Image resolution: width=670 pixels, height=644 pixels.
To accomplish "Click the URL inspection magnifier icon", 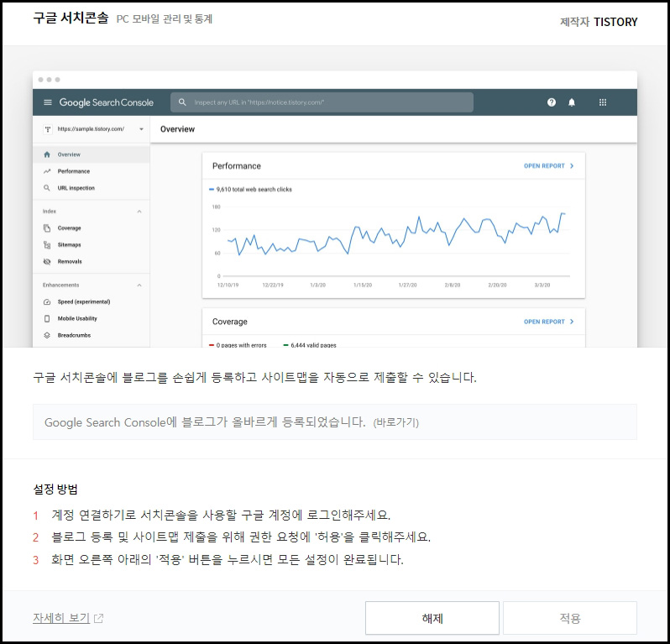I will 47,188.
